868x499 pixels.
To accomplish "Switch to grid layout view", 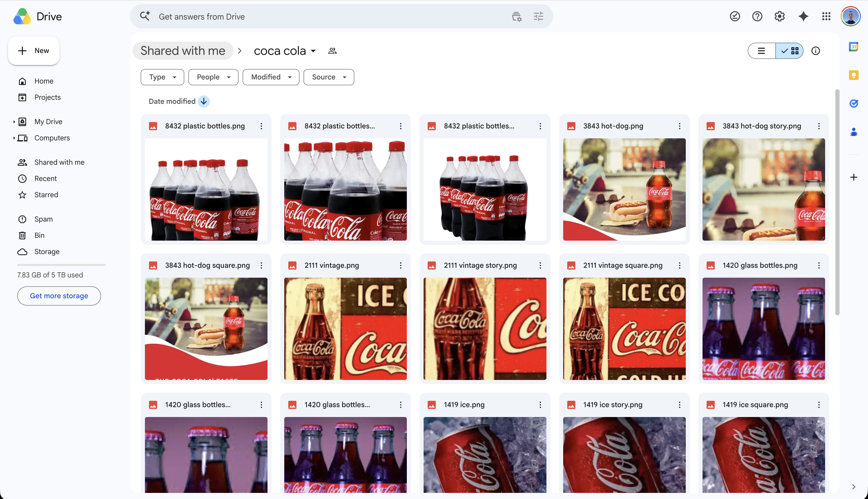I will (x=790, y=51).
